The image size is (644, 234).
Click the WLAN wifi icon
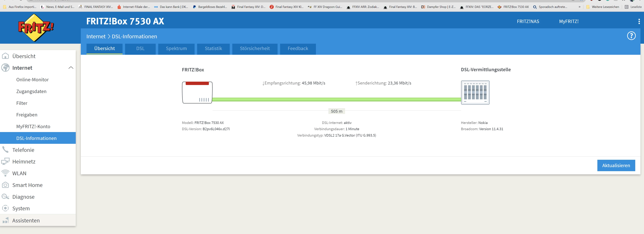point(5,173)
